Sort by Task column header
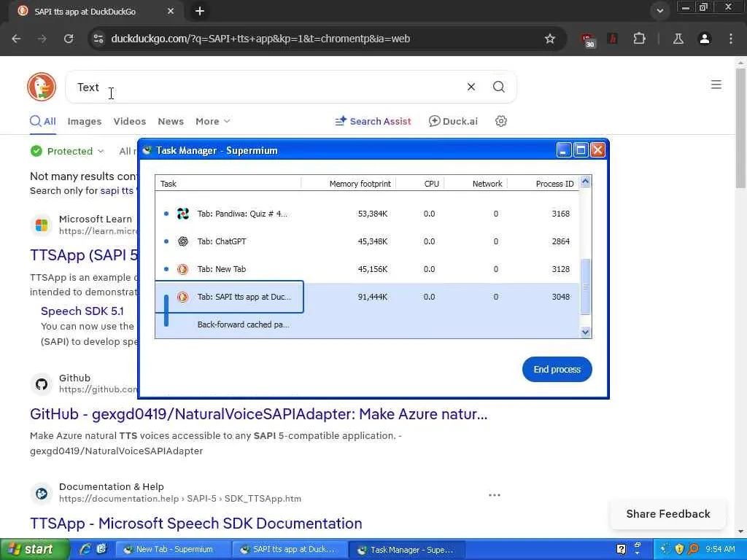 pos(228,184)
